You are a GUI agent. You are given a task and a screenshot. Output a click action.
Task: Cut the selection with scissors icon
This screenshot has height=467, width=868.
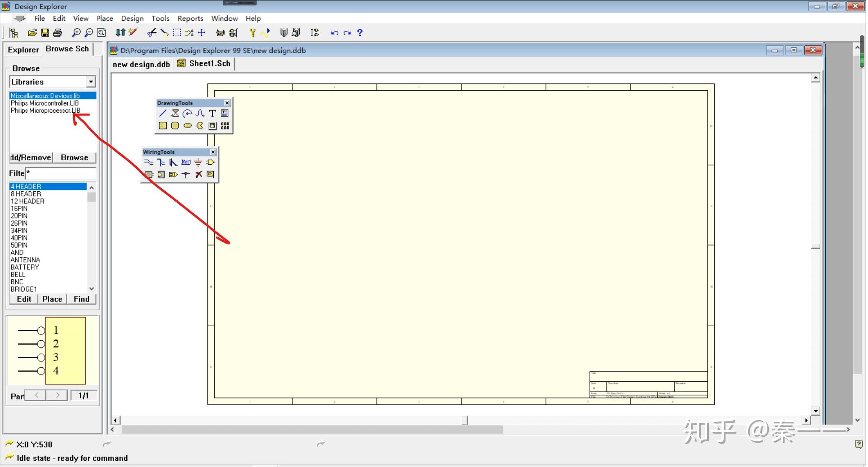click(152, 33)
